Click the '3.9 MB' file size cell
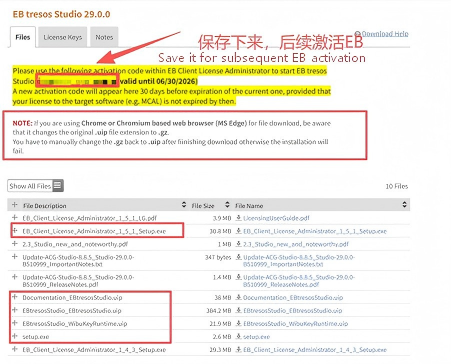Viewport: 451px width, 364px height. (x=222, y=218)
